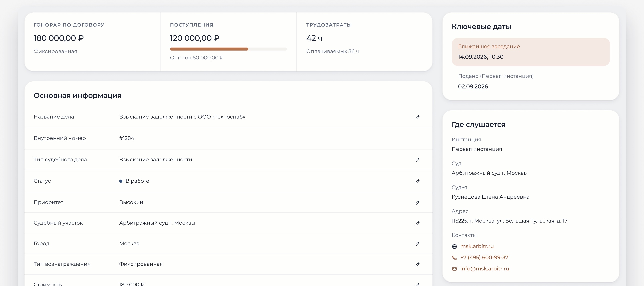
Task: Click the Фиксированная value in Тип вознаграждения
Action: (x=141, y=264)
